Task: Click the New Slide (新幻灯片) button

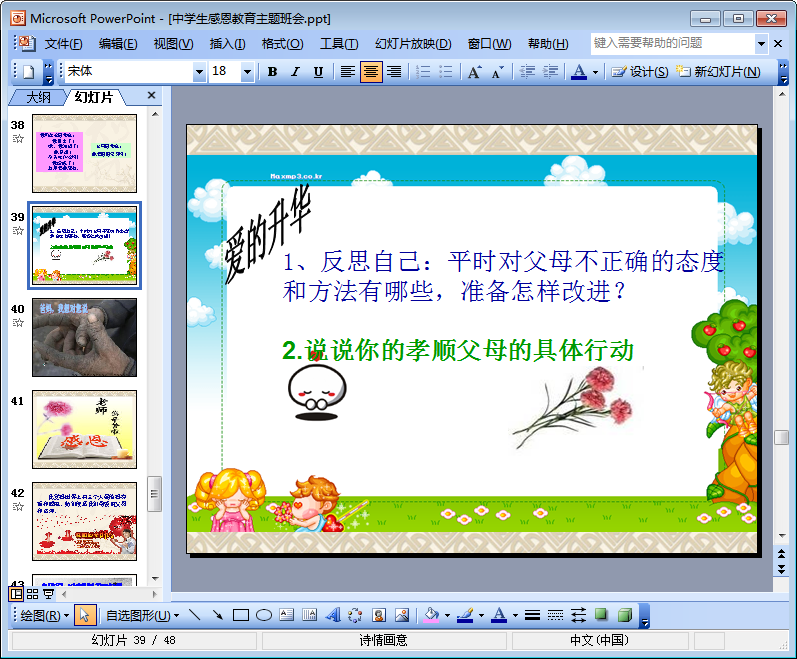Action: (718, 72)
